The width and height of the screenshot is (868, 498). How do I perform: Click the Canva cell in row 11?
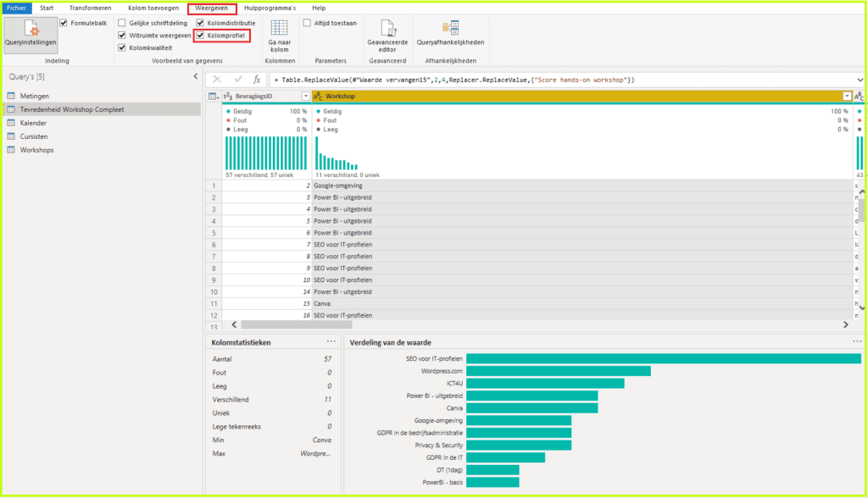coord(582,303)
